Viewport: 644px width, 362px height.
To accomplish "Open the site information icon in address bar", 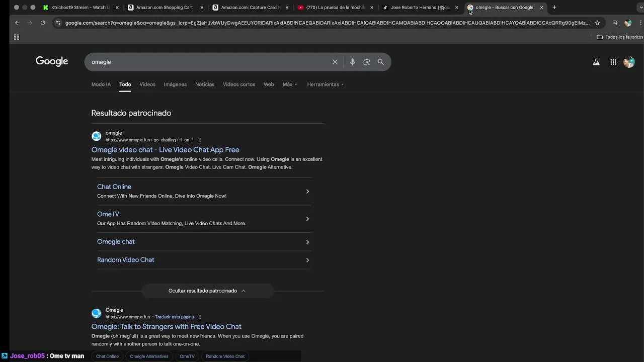I will point(58,23).
